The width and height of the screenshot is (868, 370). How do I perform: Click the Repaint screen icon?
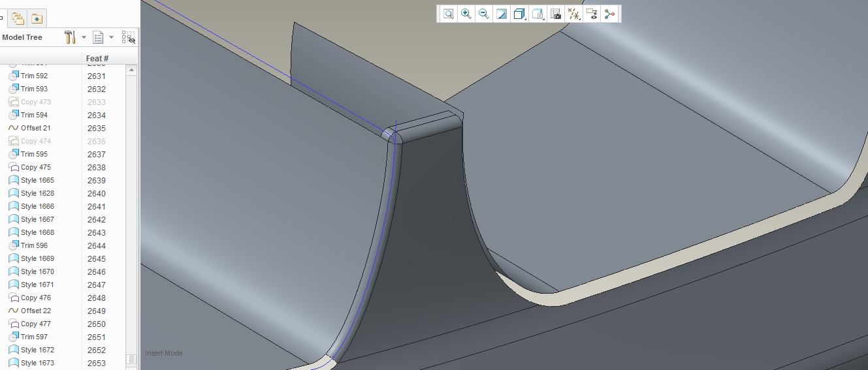pyautogui.click(x=502, y=14)
